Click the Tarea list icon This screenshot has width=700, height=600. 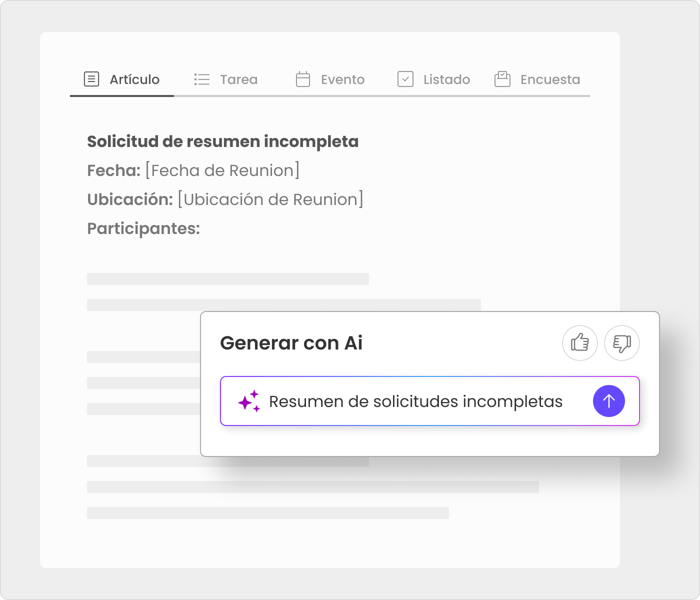201,79
